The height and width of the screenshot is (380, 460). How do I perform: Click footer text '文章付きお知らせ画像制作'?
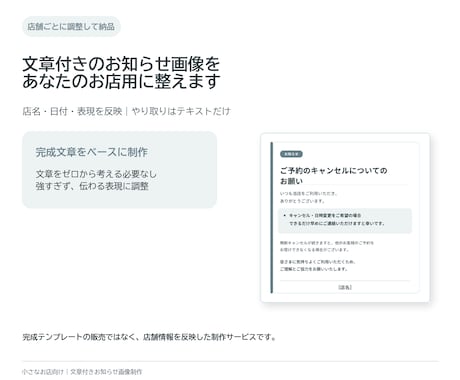pos(106,372)
